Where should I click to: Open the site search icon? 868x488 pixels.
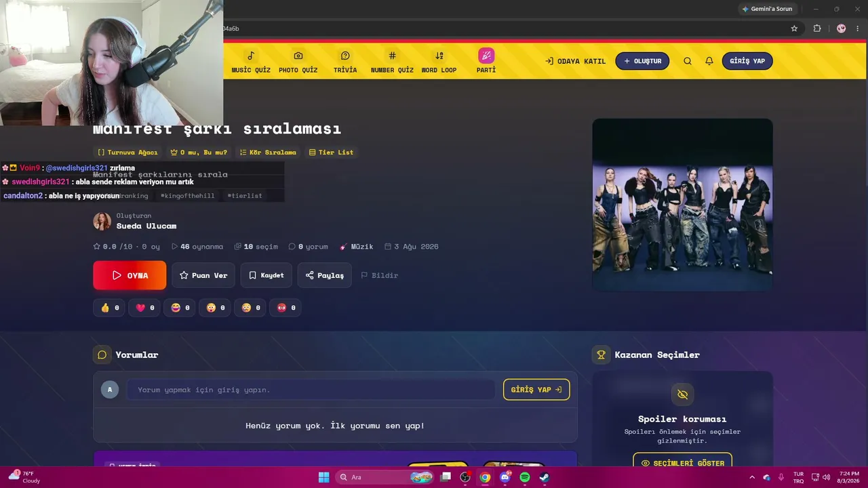pos(688,61)
